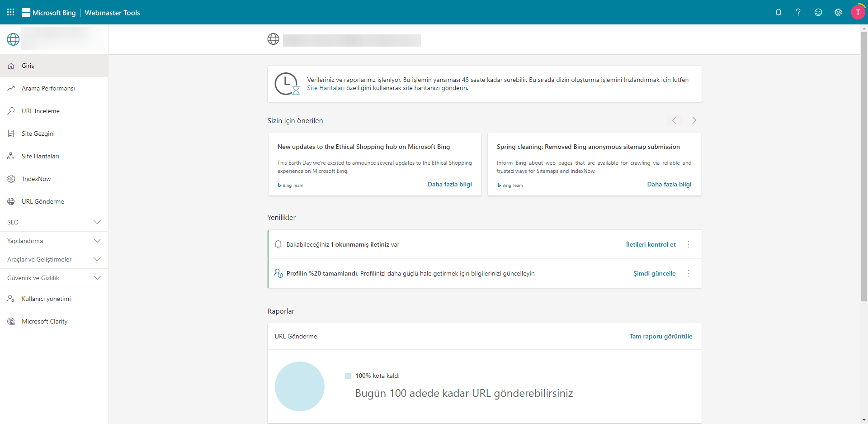Open Site Gezgini menu item
Image resolution: width=868 pixels, height=424 pixels.
[54, 133]
